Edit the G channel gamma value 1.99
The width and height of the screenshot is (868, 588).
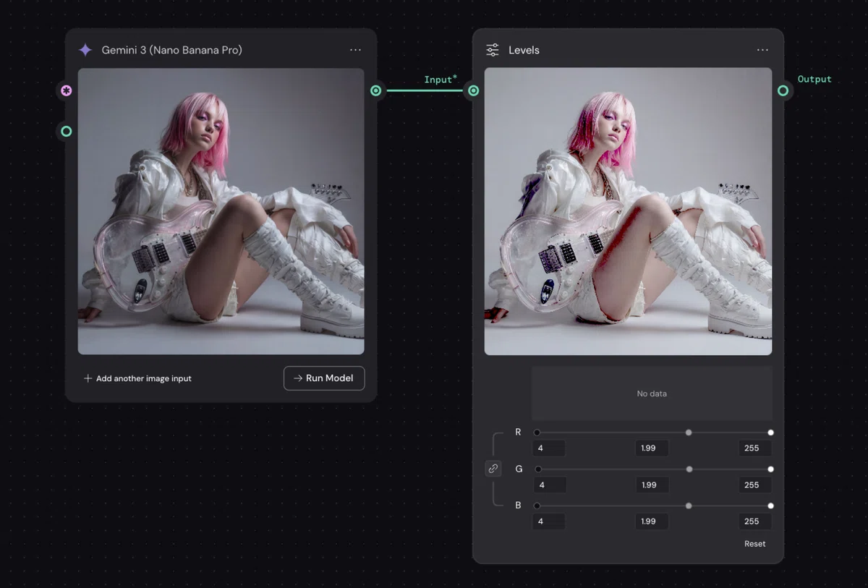652,485
